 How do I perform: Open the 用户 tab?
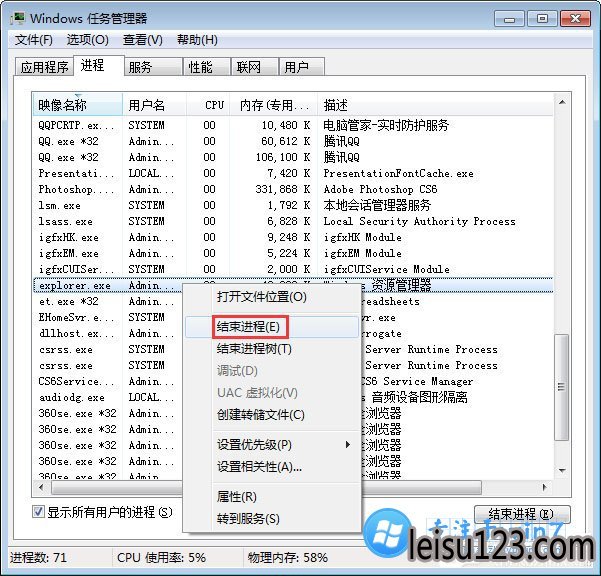coord(302,67)
